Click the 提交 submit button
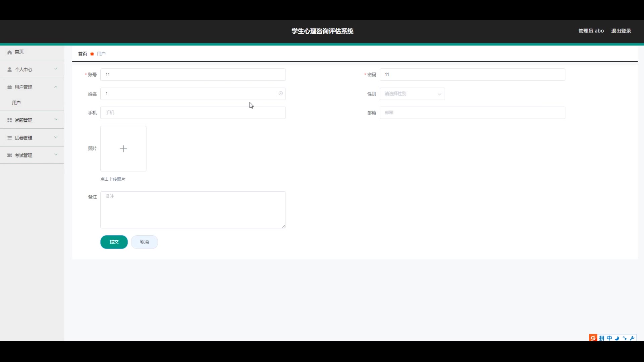644x362 pixels. [114, 242]
